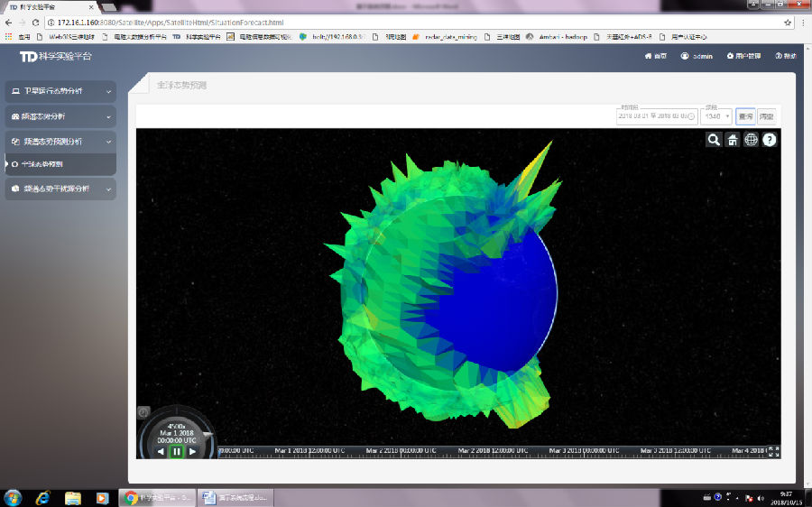The height and width of the screenshot is (507, 812).
Task: Open the navigation help question-mark icon
Action: point(770,140)
